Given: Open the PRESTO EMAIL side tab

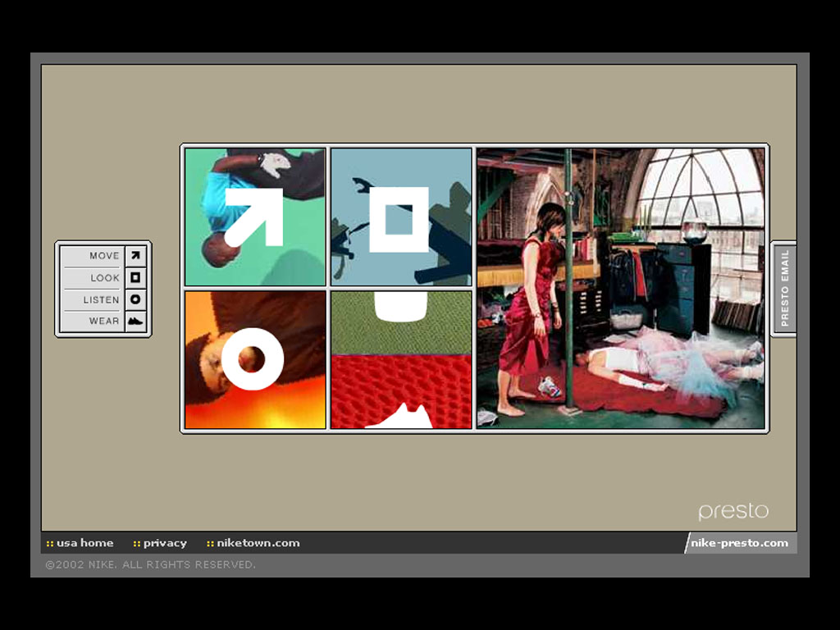Looking at the screenshot, I should (784, 288).
